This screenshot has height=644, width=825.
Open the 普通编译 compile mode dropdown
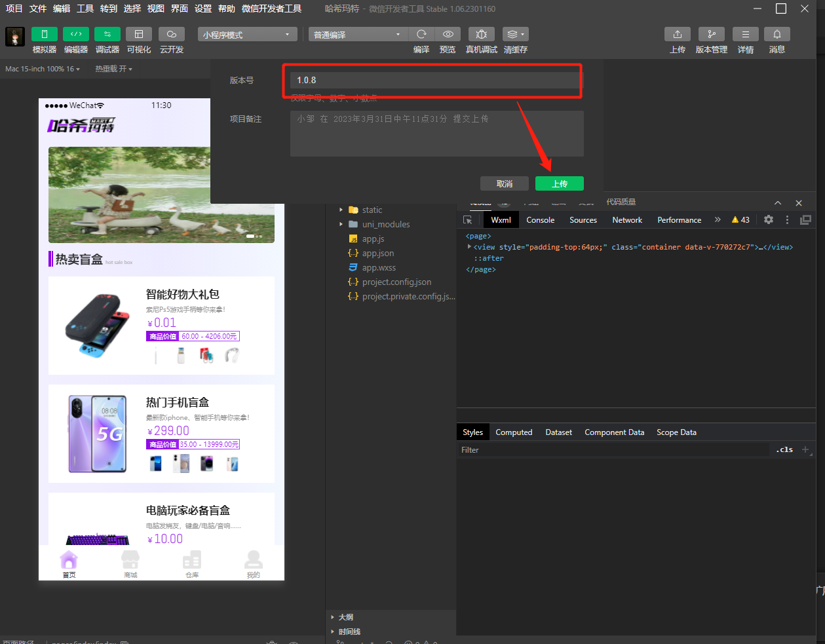click(358, 35)
